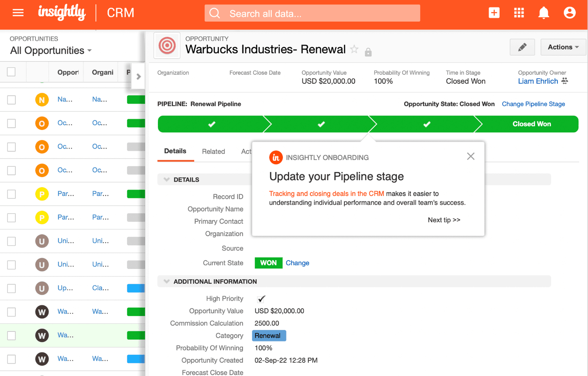Screen dimensions: 588x376
Task: Click Change link next to WON
Action: pyautogui.click(x=297, y=263)
